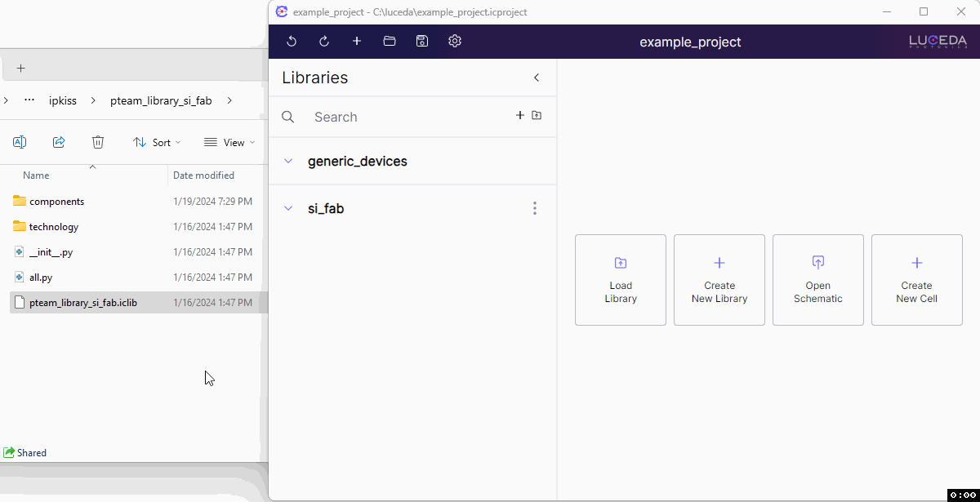Click the Create New Library button
980x502 pixels.
[x=719, y=280]
